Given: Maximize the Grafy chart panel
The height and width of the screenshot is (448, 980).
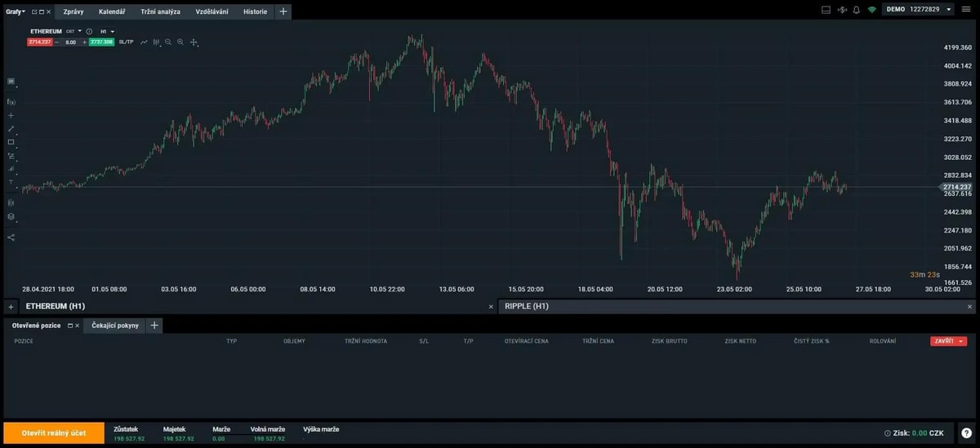Looking at the screenshot, I should [x=42, y=12].
